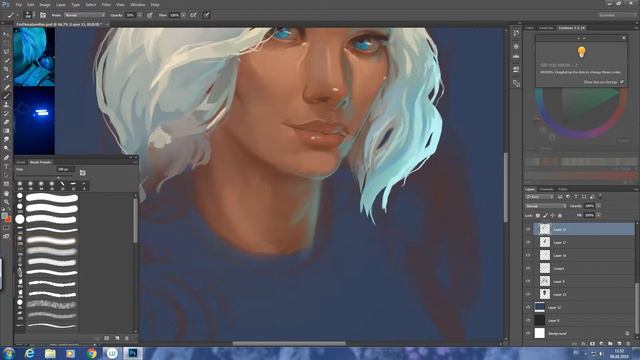Toggle airbrush mode in options bar
This screenshot has height=360, width=640.
tap(193, 15)
